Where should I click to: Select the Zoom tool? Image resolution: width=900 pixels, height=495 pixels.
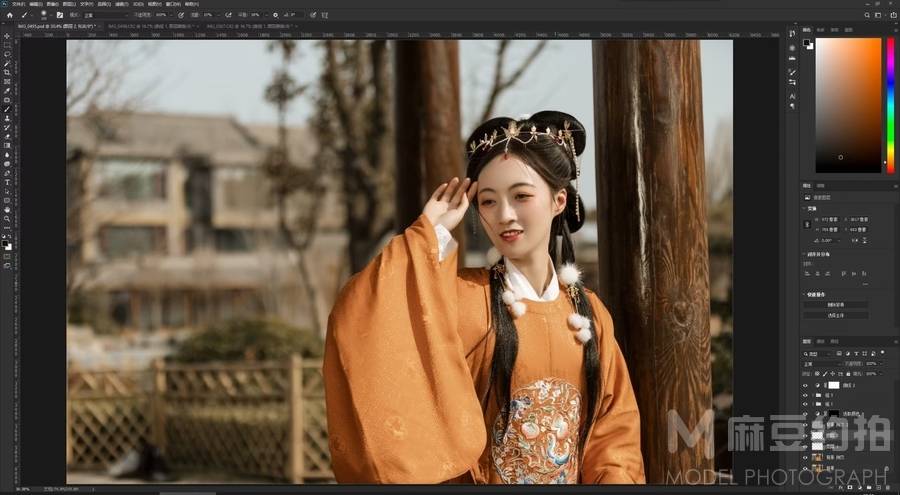coord(7,219)
